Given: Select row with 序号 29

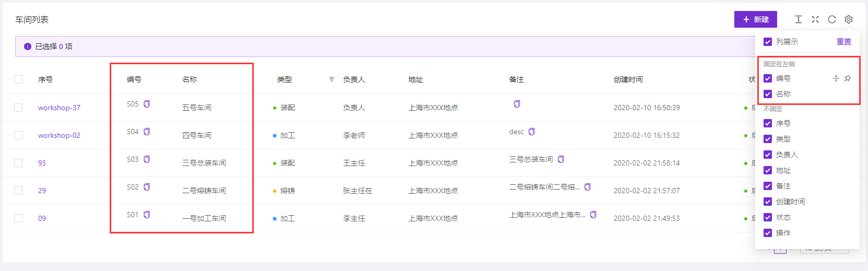Looking at the screenshot, I should [x=18, y=191].
